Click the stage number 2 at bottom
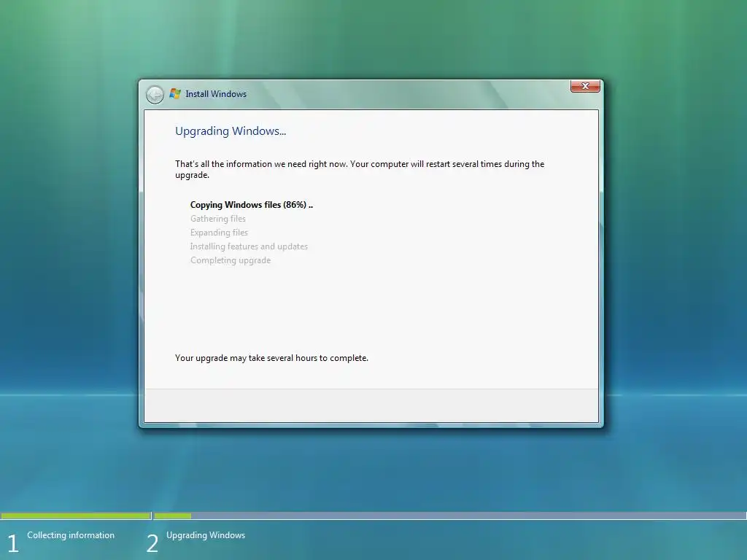This screenshot has height=560, width=747. coord(152,544)
